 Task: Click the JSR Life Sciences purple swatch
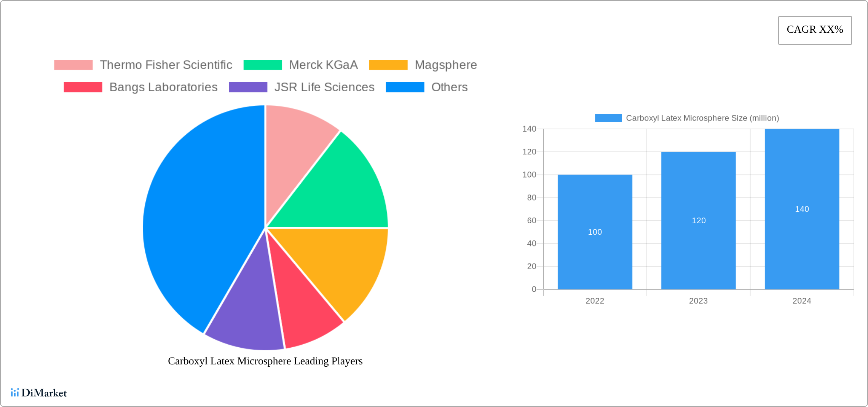click(248, 87)
